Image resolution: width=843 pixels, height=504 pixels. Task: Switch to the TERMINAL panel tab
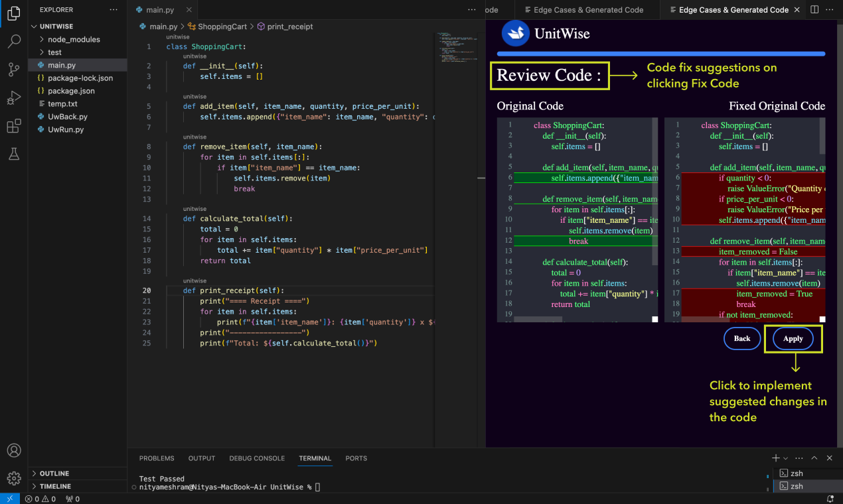tap(315, 458)
